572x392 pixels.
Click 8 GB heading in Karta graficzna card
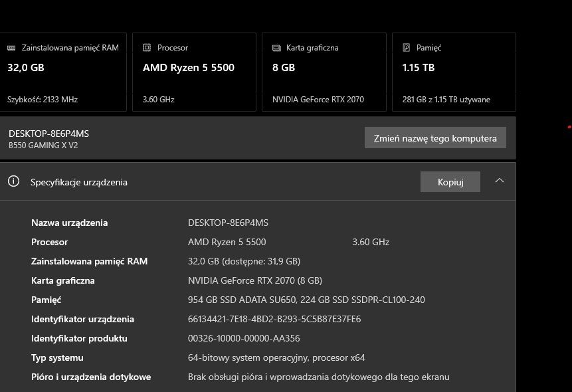[284, 68]
